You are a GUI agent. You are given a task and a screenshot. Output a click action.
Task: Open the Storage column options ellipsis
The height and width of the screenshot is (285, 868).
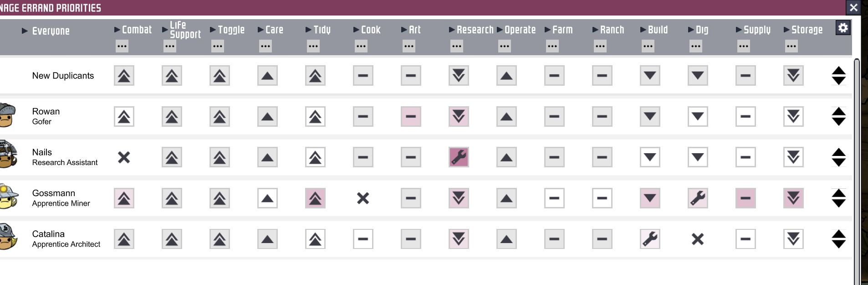point(791,46)
